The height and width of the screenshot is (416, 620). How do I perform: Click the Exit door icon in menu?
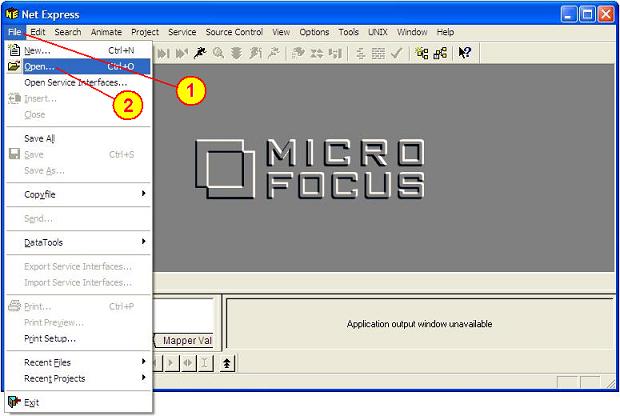(14, 402)
